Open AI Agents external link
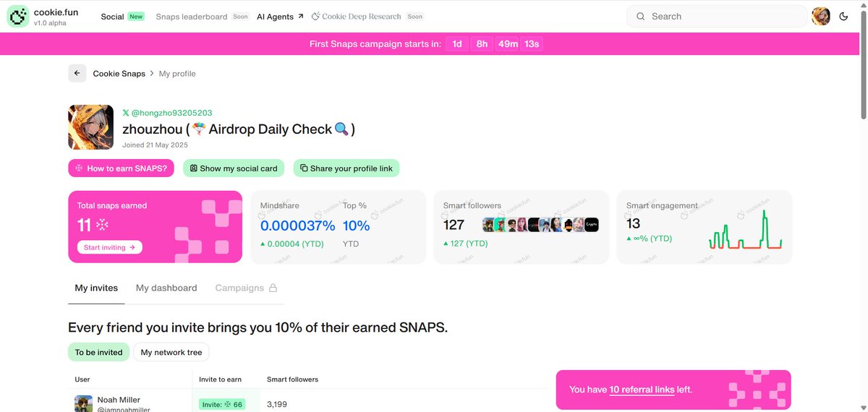Image resolution: width=868 pixels, height=412 pixels. [x=280, y=17]
